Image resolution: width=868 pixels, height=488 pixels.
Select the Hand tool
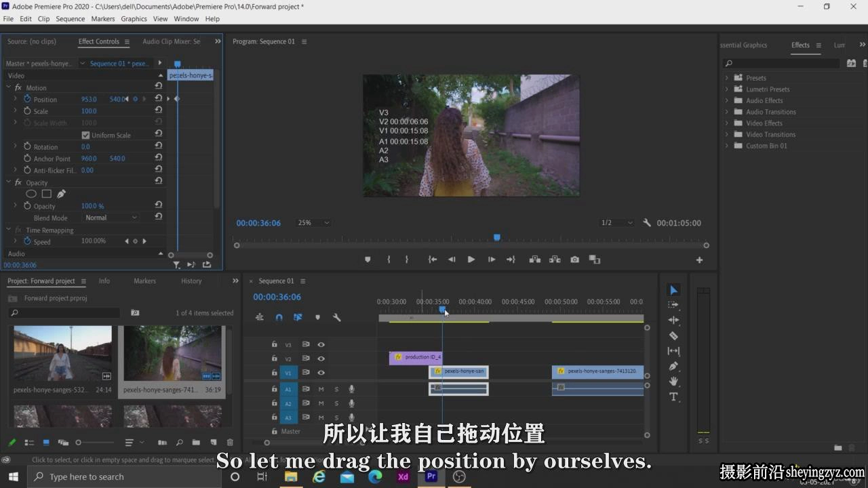(x=673, y=382)
